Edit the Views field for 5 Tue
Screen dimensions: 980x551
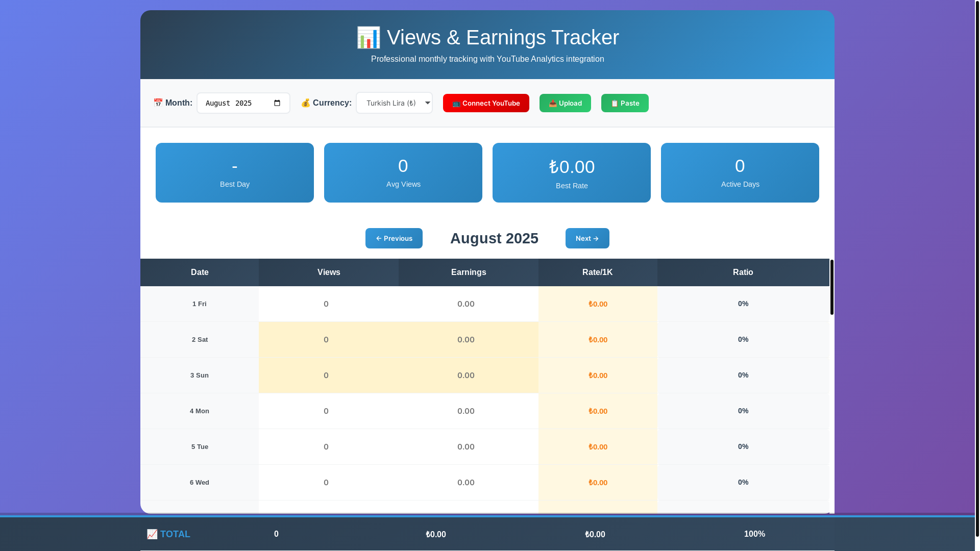[x=329, y=447]
